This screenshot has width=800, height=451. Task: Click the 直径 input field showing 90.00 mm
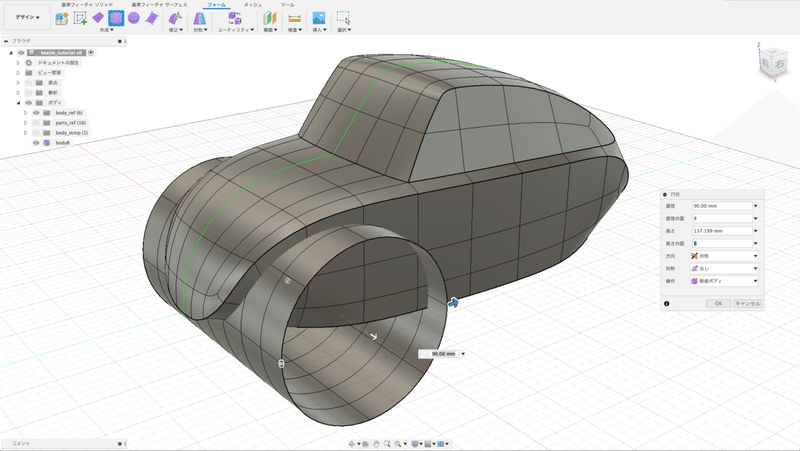[x=720, y=205]
